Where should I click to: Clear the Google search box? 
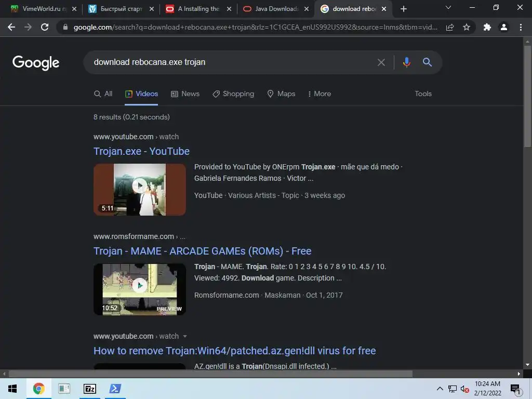(x=381, y=62)
